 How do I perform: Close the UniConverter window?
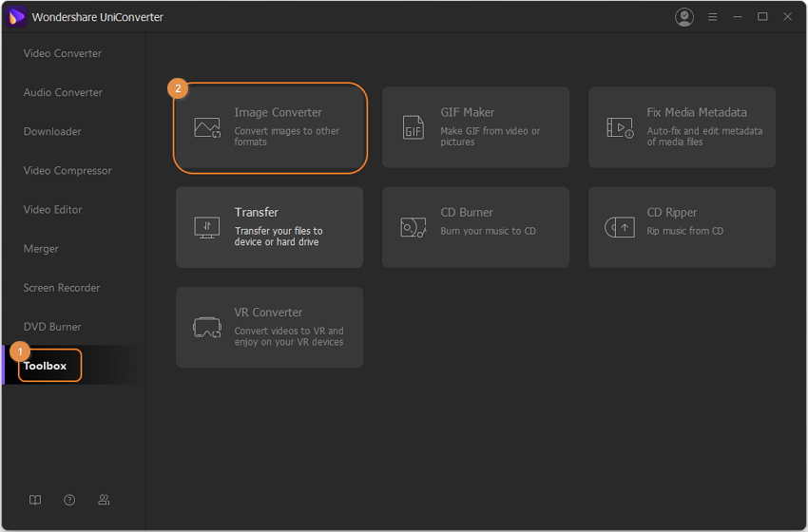(x=787, y=17)
